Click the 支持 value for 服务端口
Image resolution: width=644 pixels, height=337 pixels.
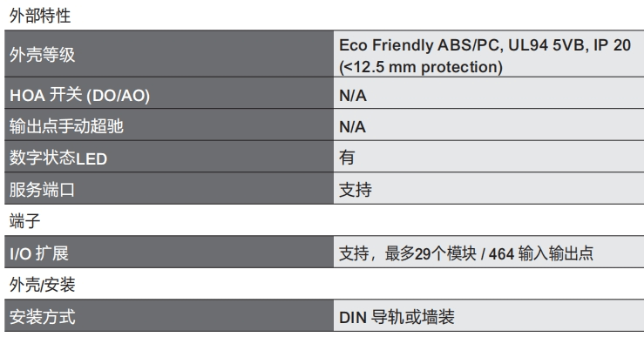(x=356, y=190)
